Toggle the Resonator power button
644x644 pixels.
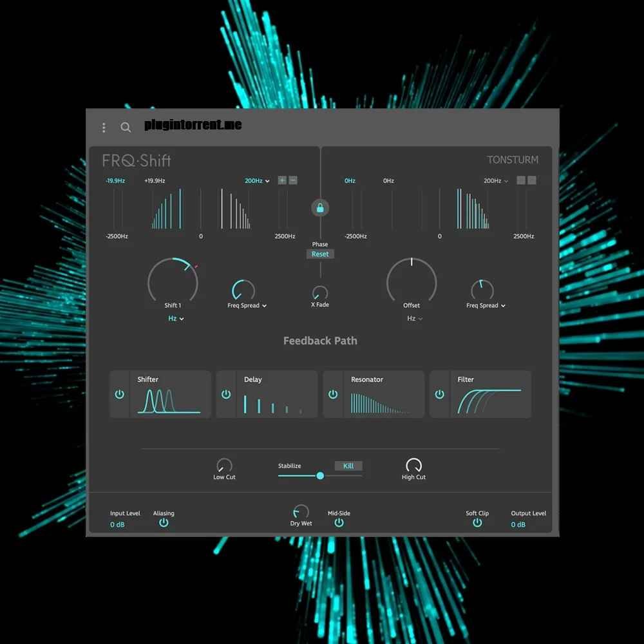coord(333,394)
